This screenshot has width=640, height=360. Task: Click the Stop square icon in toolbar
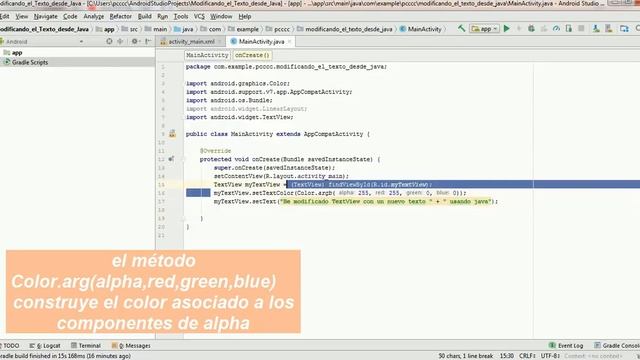tap(581, 29)
